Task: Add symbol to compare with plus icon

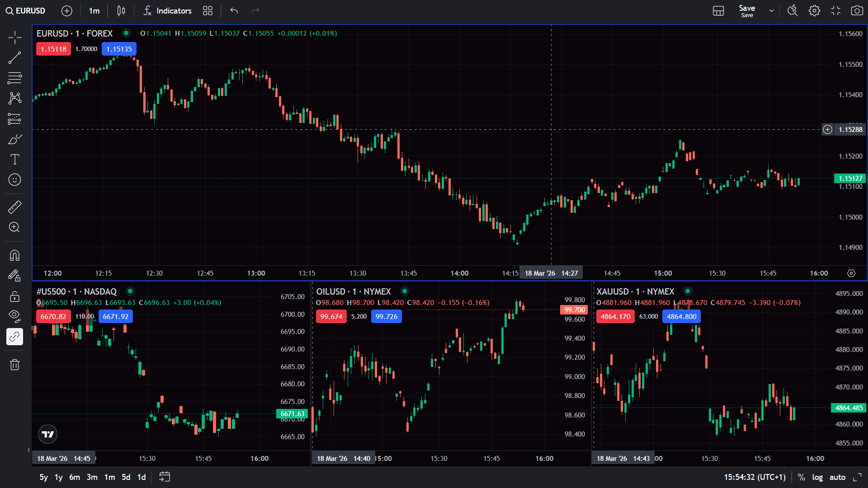Action: coord(67,11)
